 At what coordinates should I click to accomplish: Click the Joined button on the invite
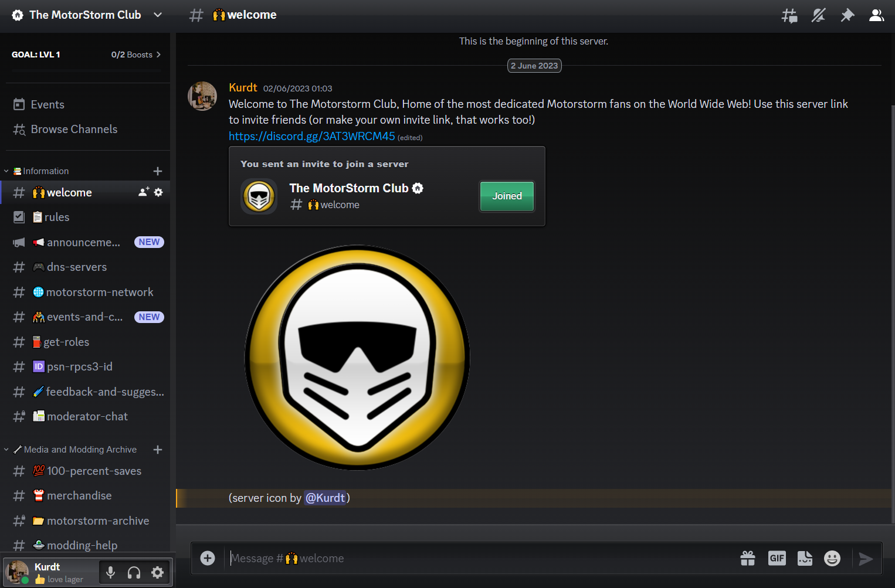coord(506,196)
